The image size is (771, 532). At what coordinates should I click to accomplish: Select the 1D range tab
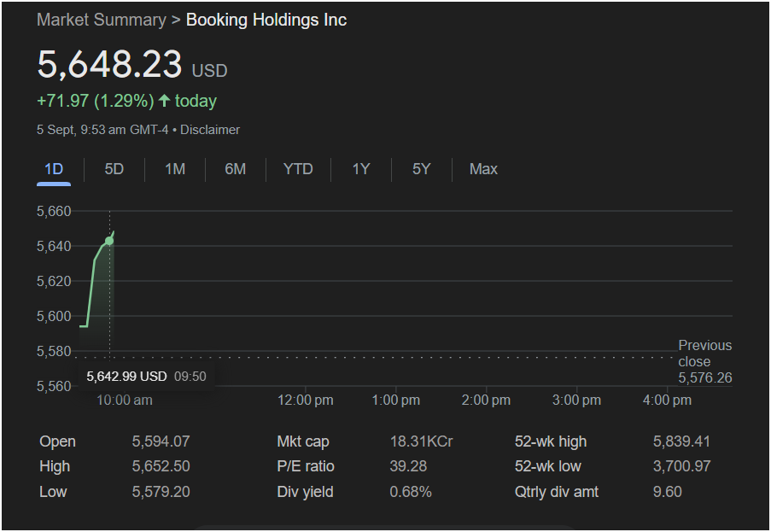tap(54, 169)
